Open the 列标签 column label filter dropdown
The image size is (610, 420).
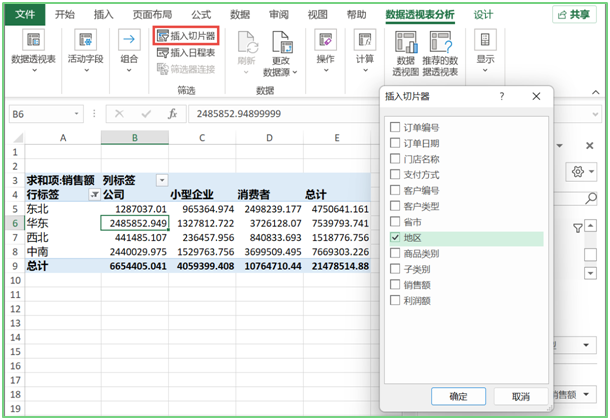pos(162,180)
